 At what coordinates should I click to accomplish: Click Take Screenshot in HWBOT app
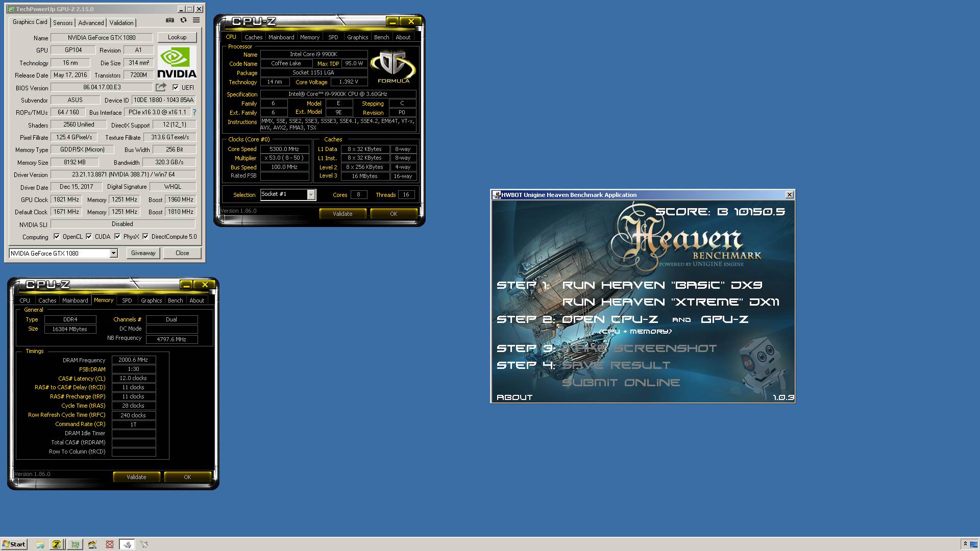tap(639, 348)
